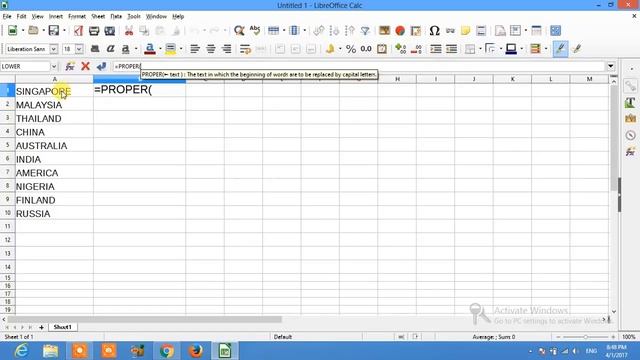Open Font Color dropdown arrow
640x360 pixels.
coord(160,49)
